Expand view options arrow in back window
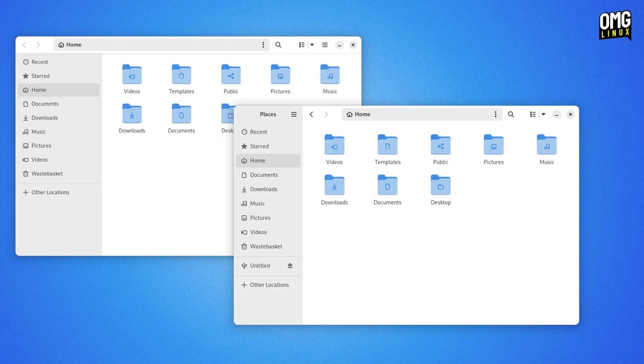 (312, 45)
